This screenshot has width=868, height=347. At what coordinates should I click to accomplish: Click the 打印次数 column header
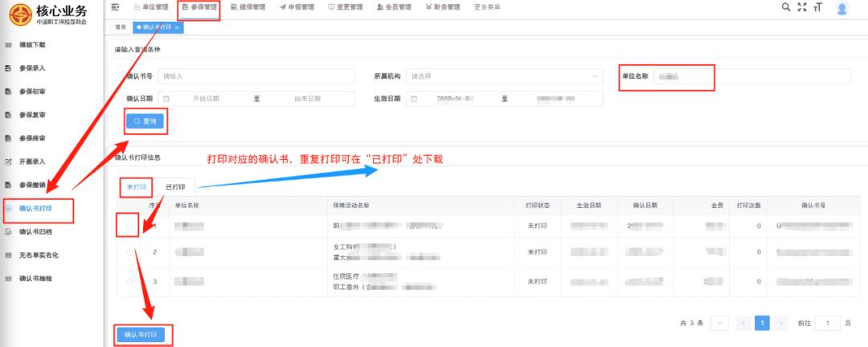(x=748, y=205)
